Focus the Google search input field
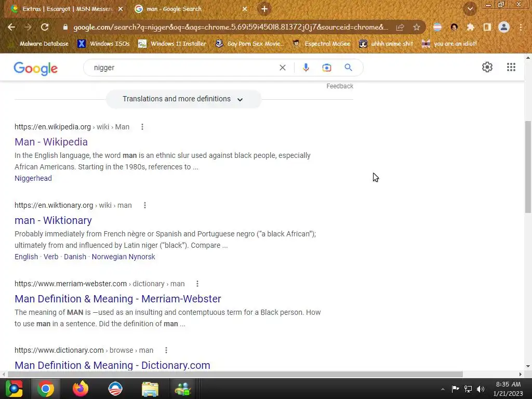 pos(183,68)
